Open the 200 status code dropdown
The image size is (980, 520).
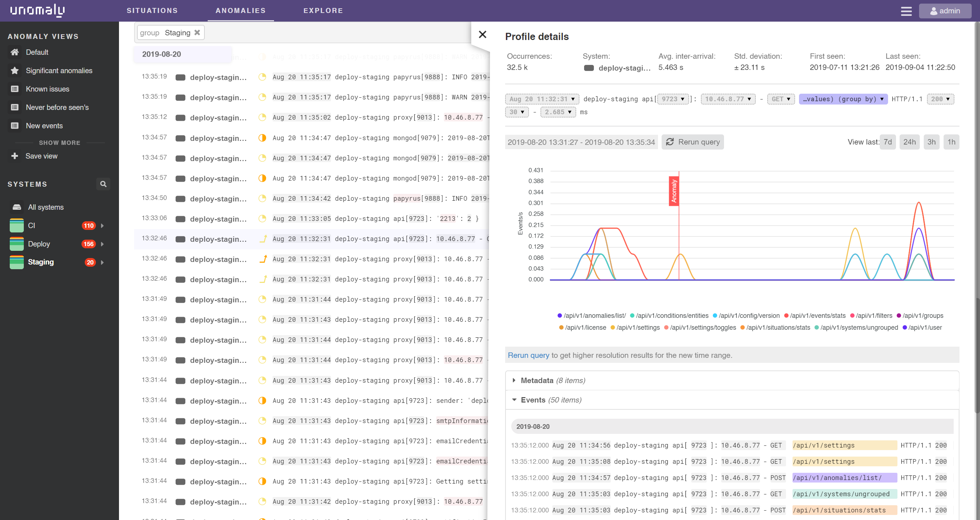[x=940, y=99]
